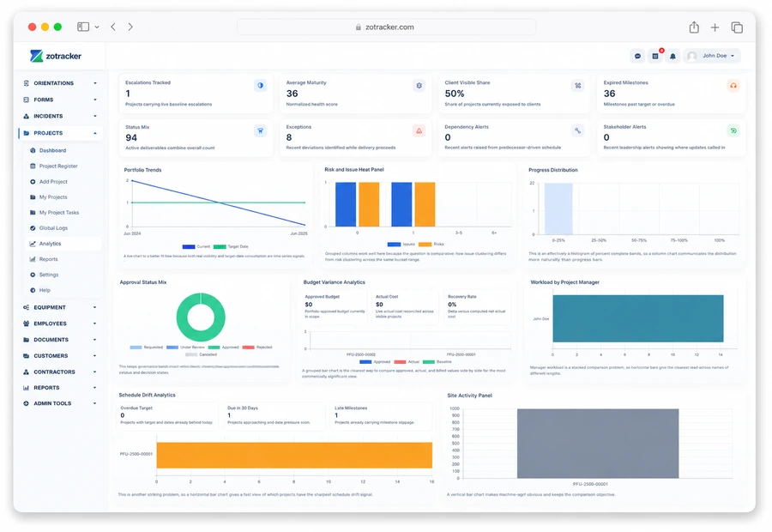Expand the Equipment menu
This screenshot has width=772, height=532.
(x=61, y=307)
